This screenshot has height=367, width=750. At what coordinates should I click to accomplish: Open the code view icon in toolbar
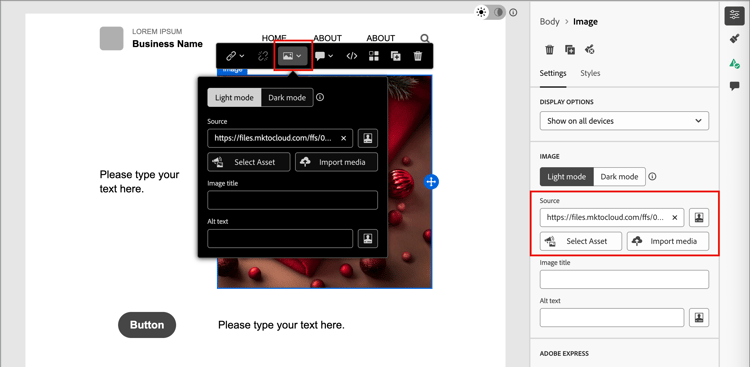click(x=352, y=56)
